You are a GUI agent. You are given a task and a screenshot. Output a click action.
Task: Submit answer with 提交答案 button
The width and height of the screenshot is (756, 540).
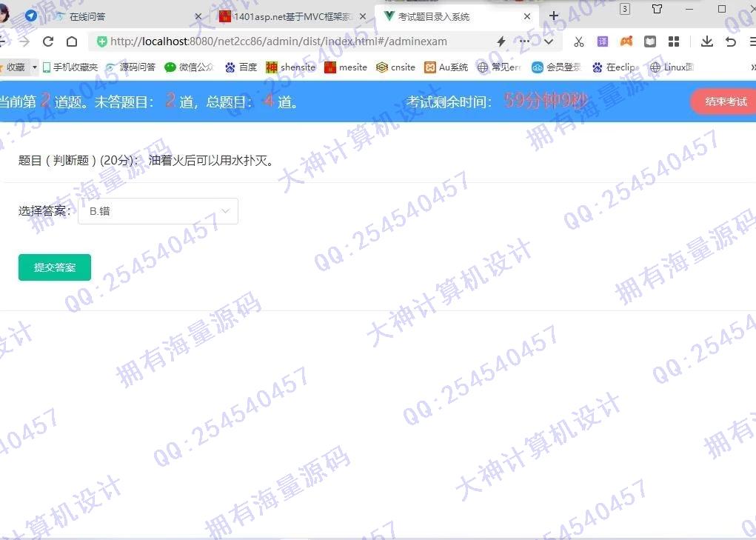pyautogui.click(x=55, y=267)
